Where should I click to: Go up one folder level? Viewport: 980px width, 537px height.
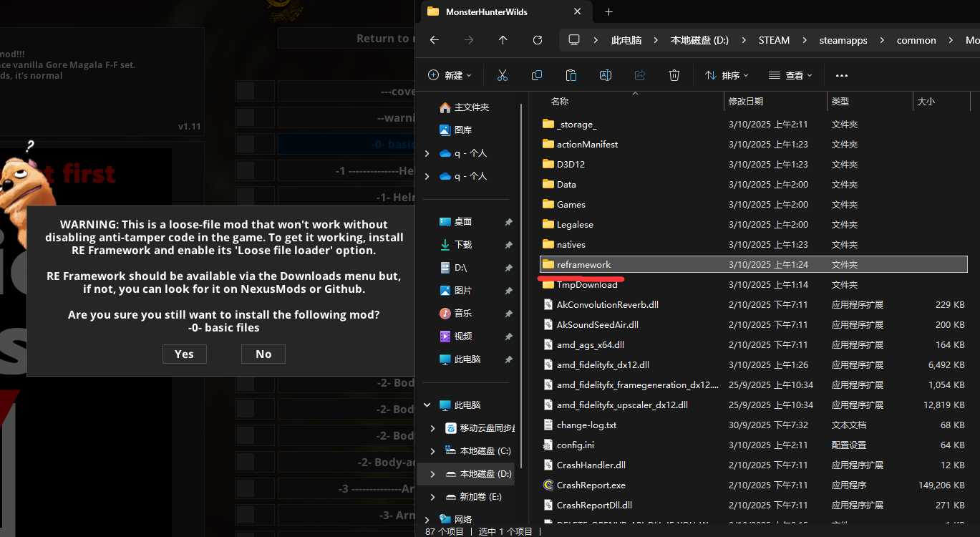click(x=503, y=40)
